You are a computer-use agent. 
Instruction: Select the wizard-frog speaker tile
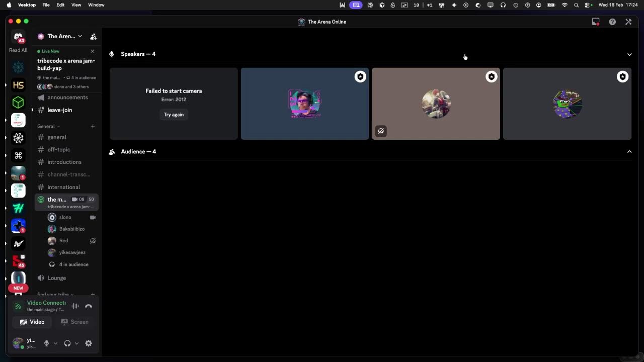point(567,104)
